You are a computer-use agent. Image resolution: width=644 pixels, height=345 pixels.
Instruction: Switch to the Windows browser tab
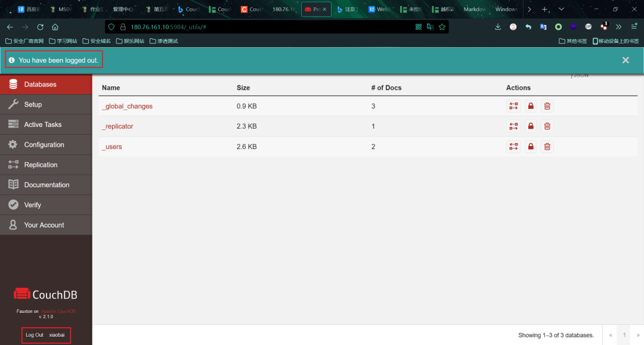[x=506, y=9]
